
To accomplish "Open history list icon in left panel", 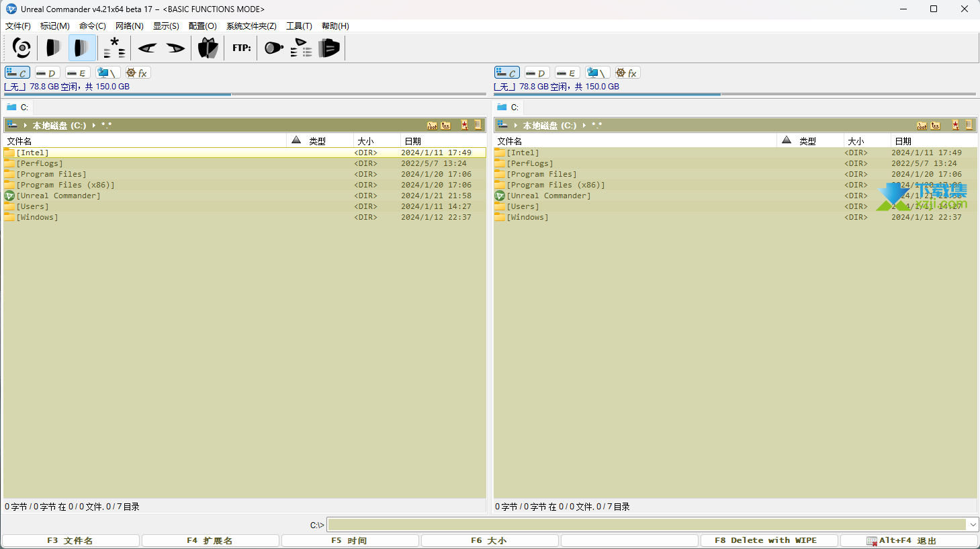I will click(478, 125).
